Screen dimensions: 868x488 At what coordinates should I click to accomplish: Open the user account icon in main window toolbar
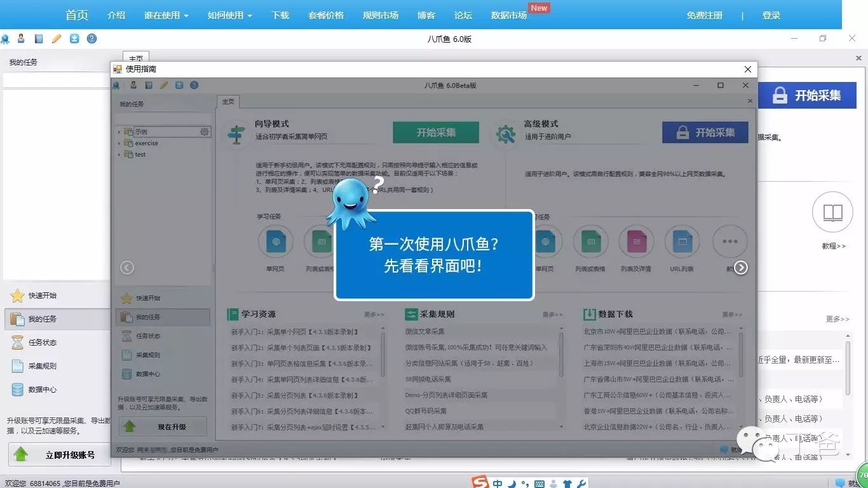pos(21,39)
